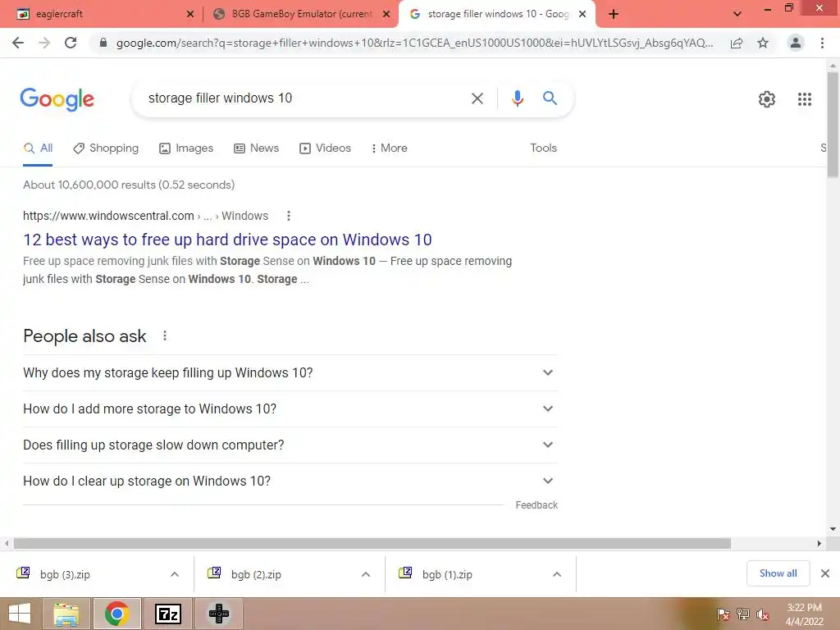
Task: Click the browser forward arrow
Action: 44,43
